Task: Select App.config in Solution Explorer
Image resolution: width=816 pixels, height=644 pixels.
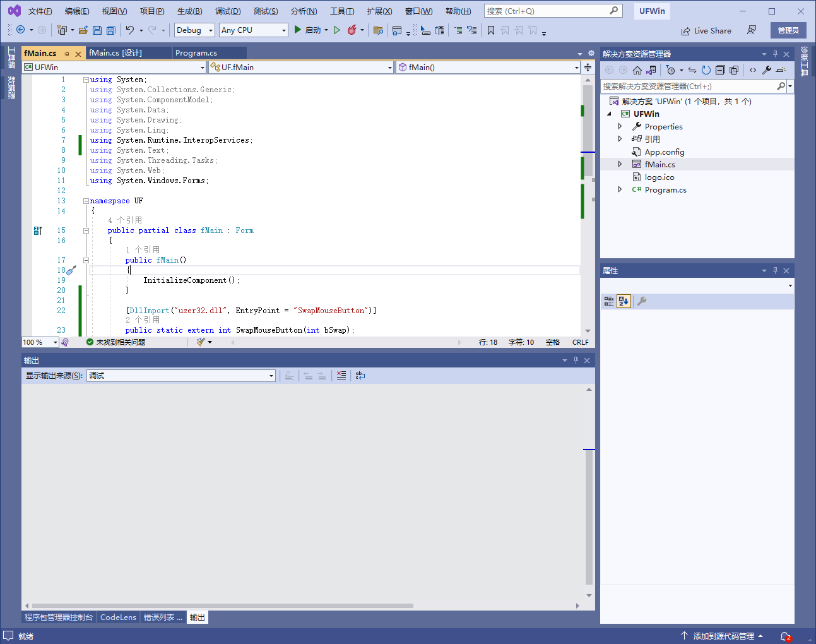Action: (x=665, y=152)
